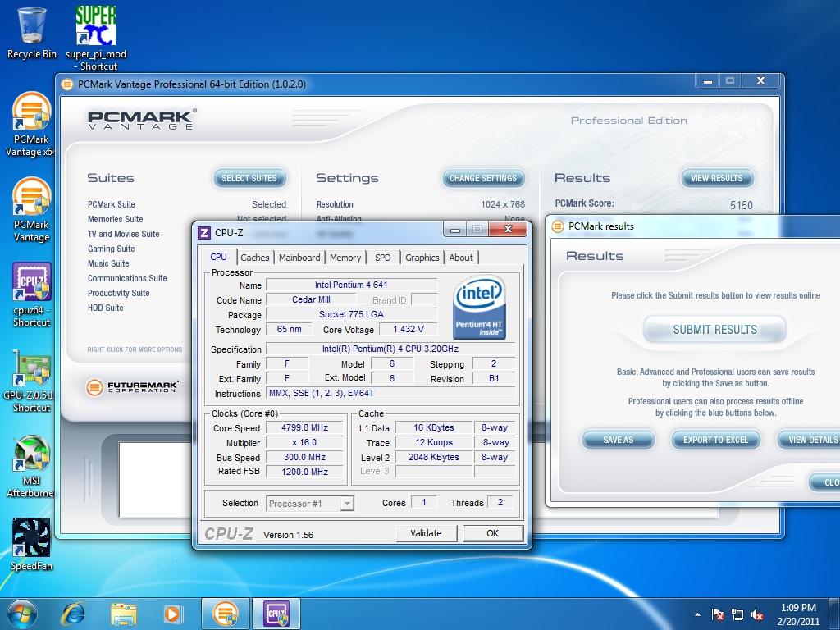Switch to the Caches tab

255,258
